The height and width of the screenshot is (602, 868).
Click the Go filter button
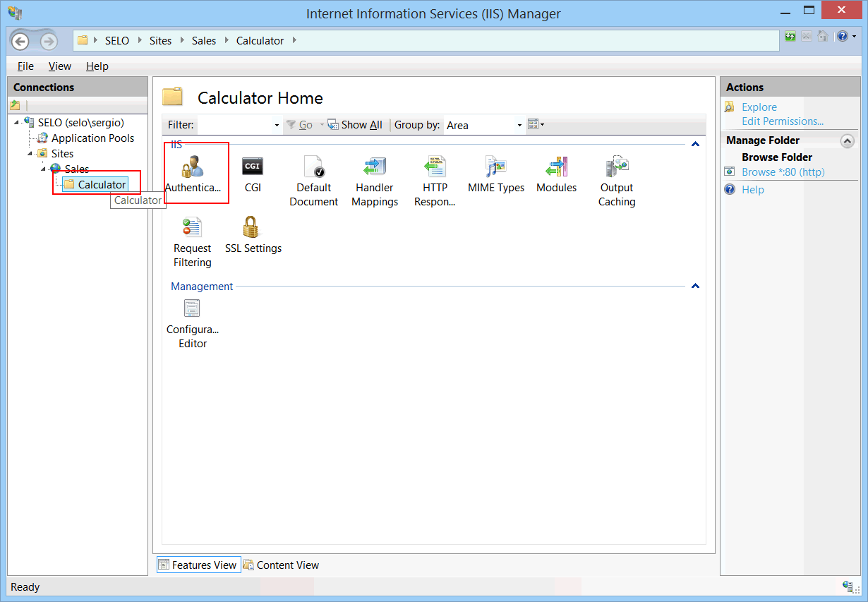coord(299,125)
